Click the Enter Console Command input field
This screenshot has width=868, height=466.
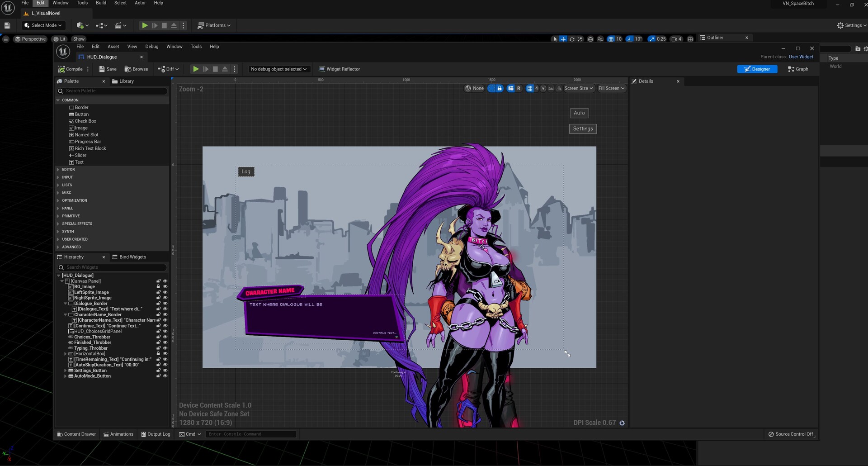(x=250, y=434)
